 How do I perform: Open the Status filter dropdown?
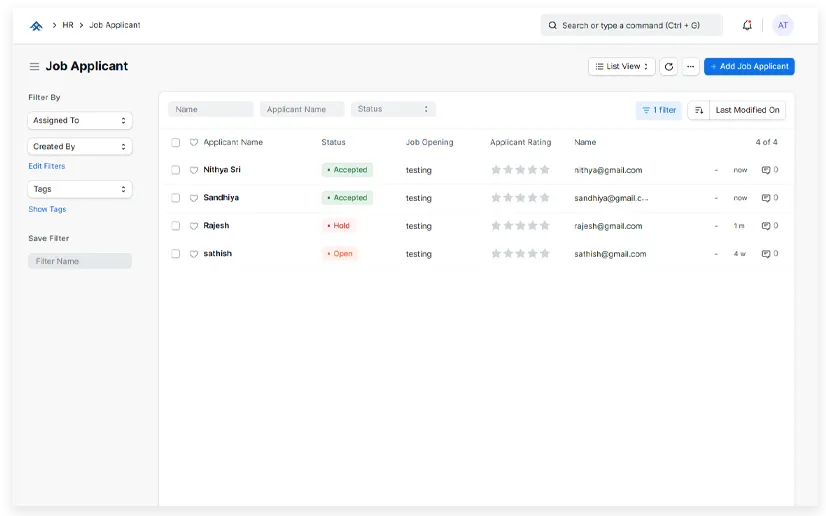(x=393, y=109)
